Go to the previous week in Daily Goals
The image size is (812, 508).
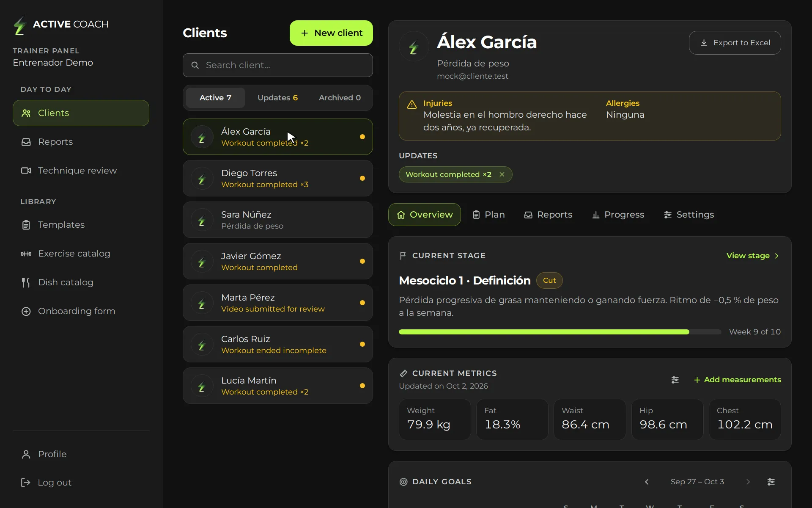647,482
